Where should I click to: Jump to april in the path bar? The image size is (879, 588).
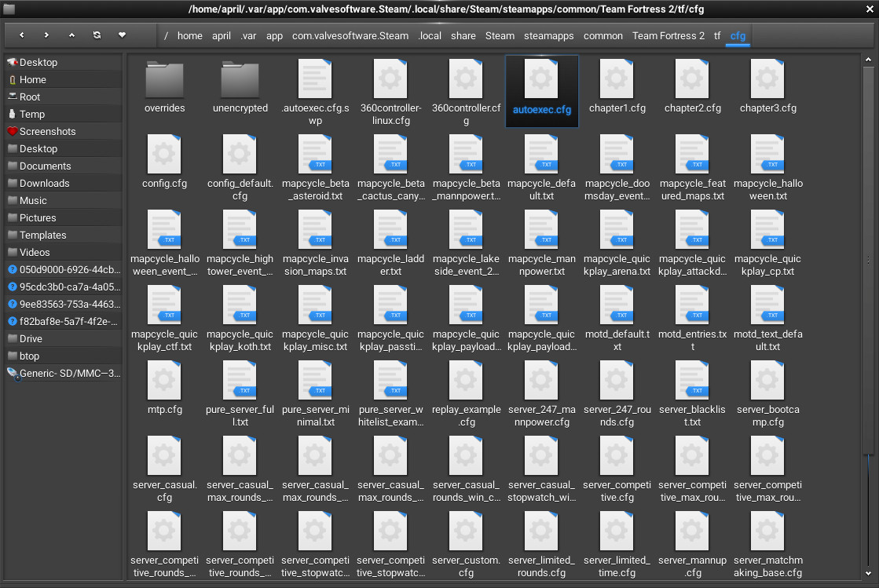point(222,36)
